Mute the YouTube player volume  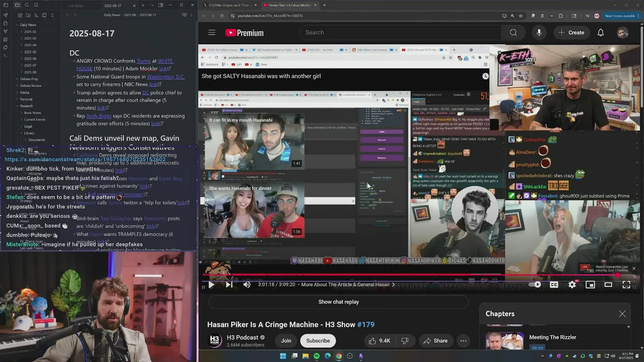(247, 285)
